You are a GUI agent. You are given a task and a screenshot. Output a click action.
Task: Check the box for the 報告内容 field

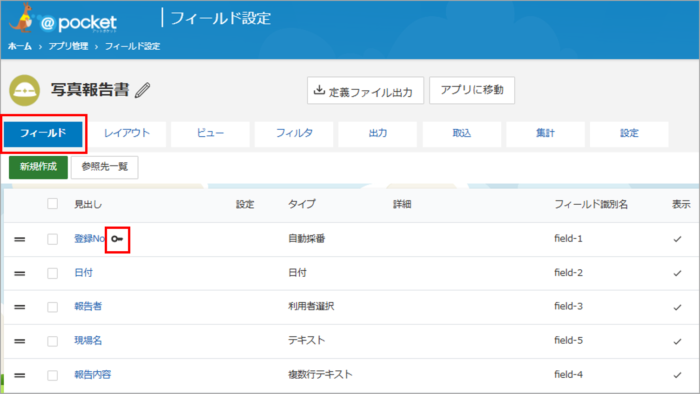(x=53, y=375)
